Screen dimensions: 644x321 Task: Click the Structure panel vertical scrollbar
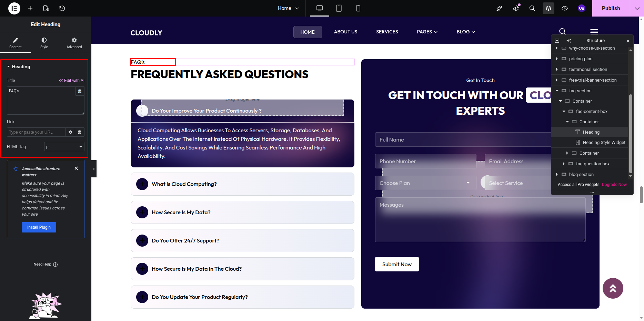pos(631,134)
